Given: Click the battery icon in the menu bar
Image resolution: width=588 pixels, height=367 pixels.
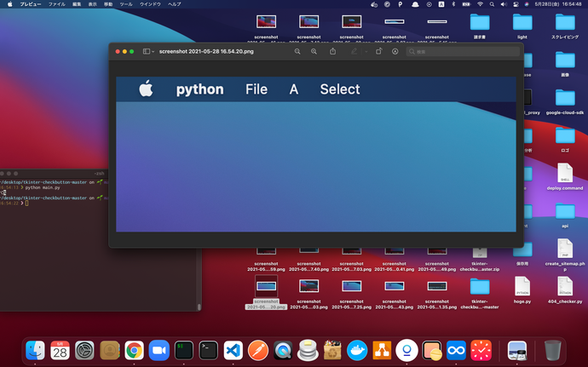Looking at the screenshot, I should pos(466,4).
